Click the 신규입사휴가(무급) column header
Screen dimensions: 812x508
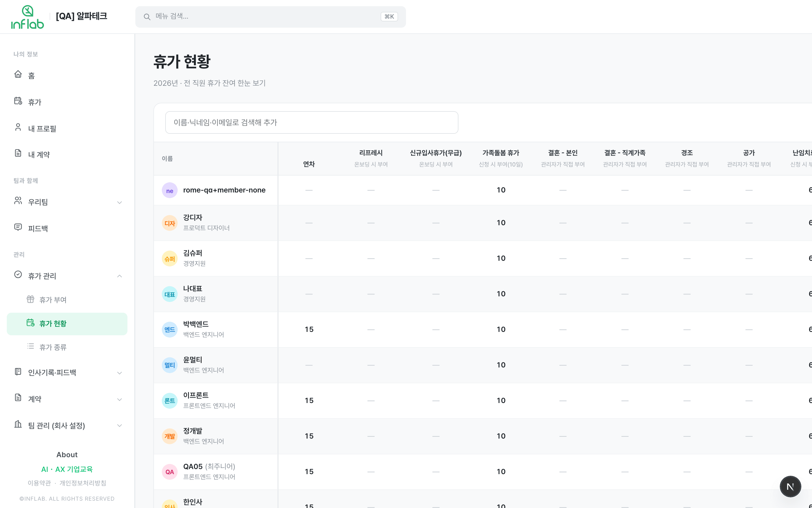(x=436, y=153)
